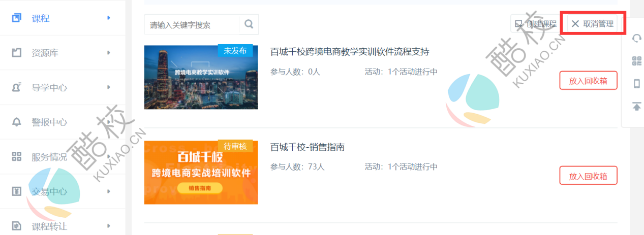Click 活动 text of 销售指南 course
Screen dimensions: 644x235
coord(401,166)
